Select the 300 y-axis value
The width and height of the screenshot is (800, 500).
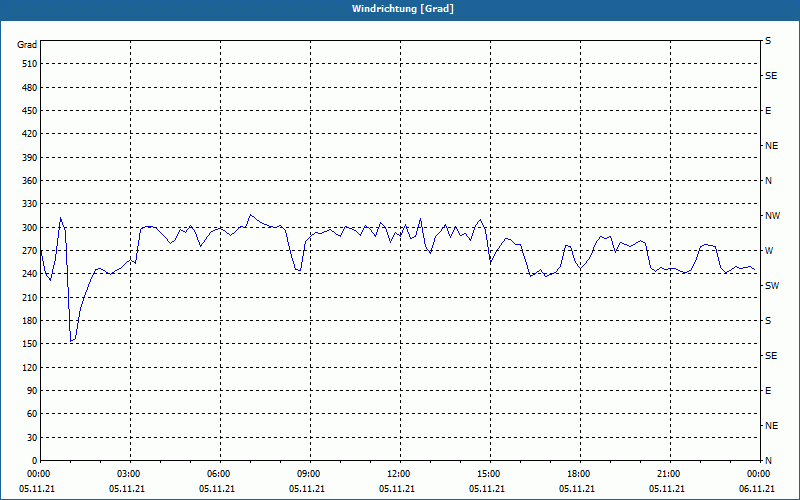tap(30, 228)
